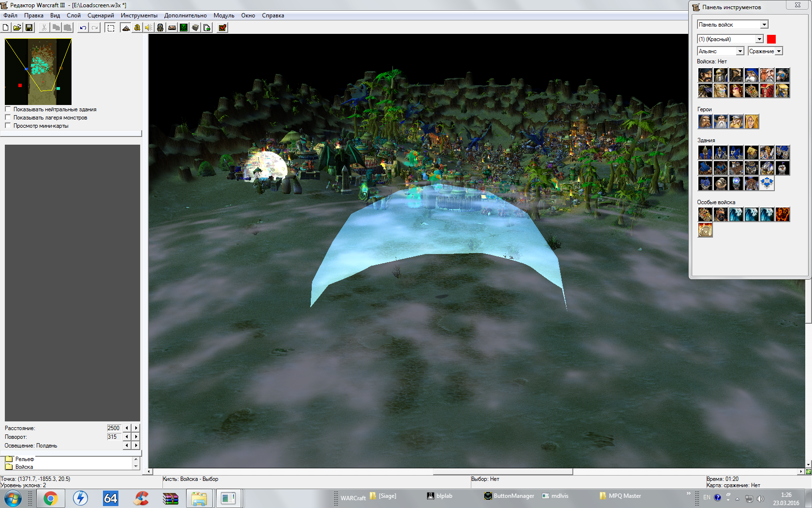This screenshot has height=508, width=812.
Task: Expand the 'Войска' folder in tree
Action: (9, 467)
